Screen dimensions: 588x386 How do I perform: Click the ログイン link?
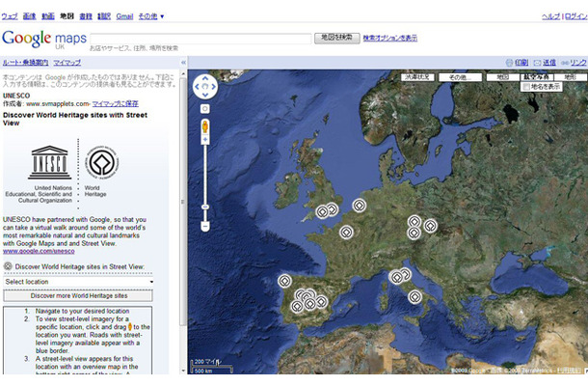click(x=575, y=16)
